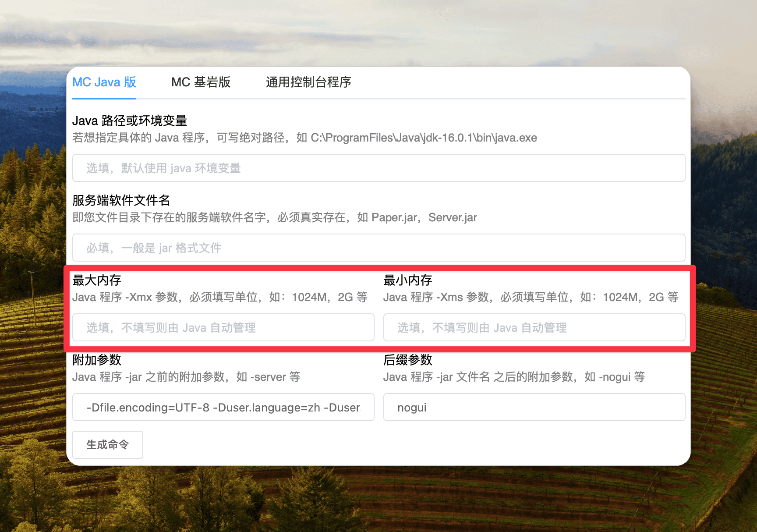Click the 'Java 路径或环境变量' heading
Image resolution: width=757 pixels, height=532 pixels.
coord(130,121)
